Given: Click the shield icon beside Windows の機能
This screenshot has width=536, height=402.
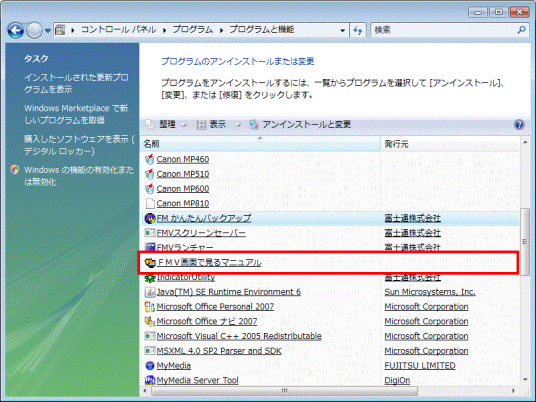Looking at the screenshot, I should 15,170.
